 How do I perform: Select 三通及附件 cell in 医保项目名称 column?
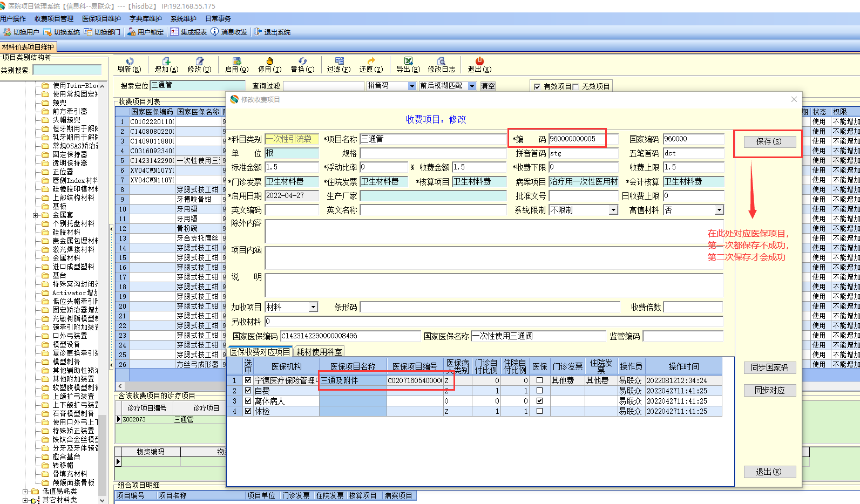[353, 380]
